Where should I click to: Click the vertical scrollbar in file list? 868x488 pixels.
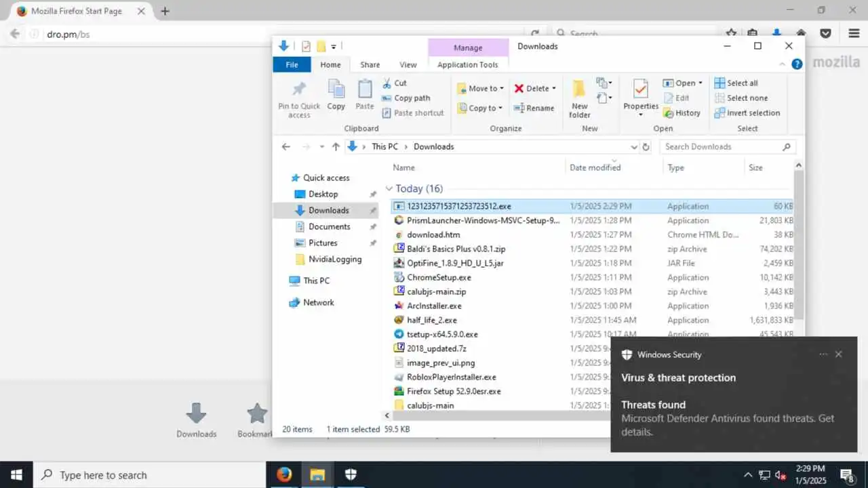click(x=799, y=244)
